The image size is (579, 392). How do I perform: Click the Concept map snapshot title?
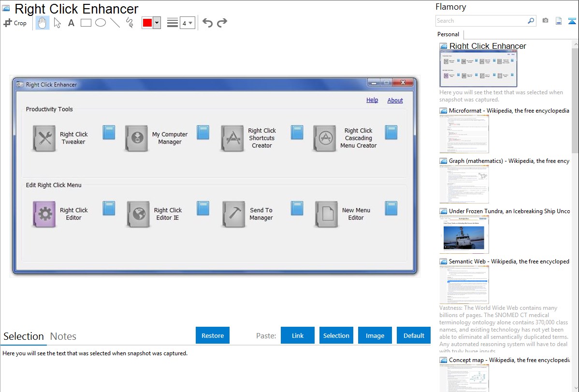click(509, 360)
